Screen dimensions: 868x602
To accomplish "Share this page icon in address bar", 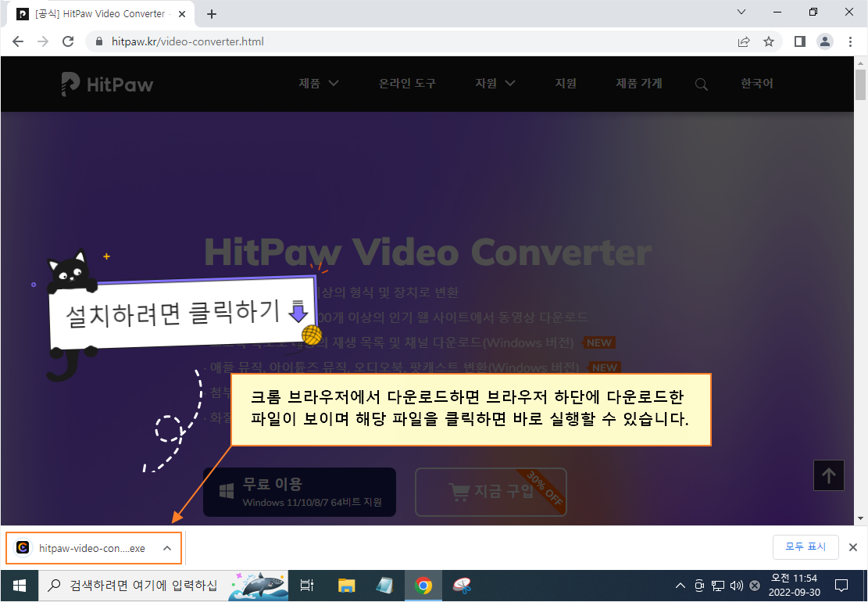I will pos(744,41).
